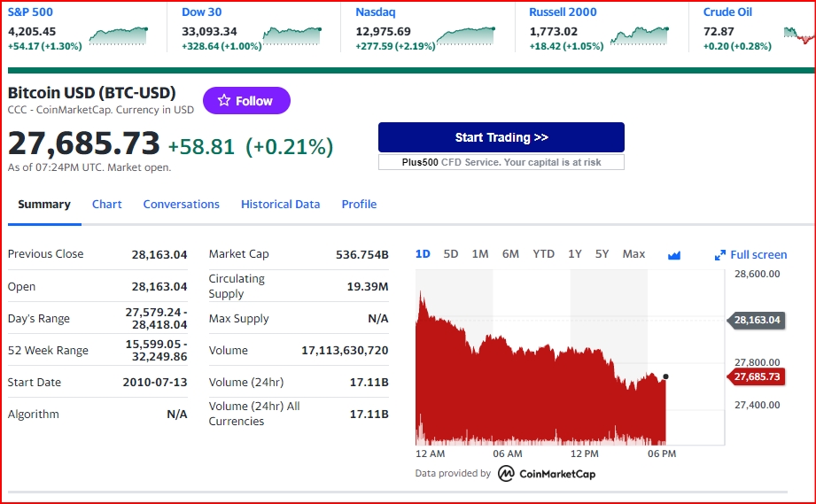Open the Conversations tab
Image resolution: width=816 pixels, height=504 pixels.
[181, 205]
